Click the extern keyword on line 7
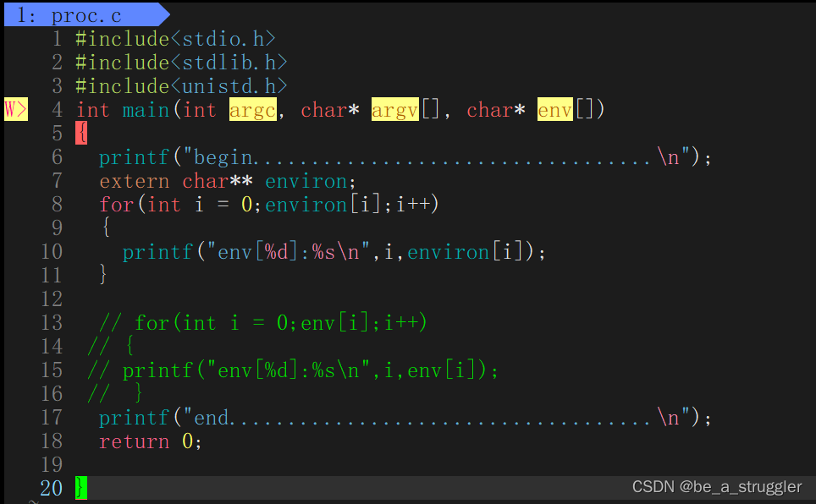 click(x=135, y=181)
